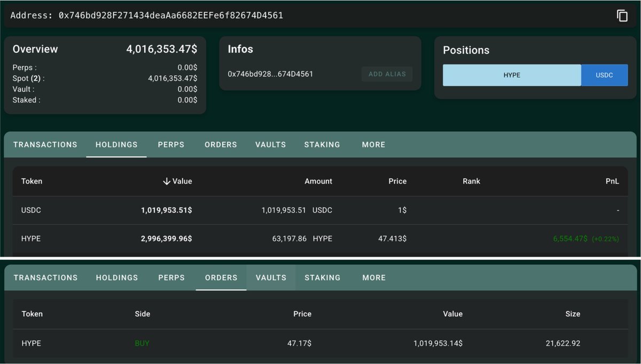The image size is (641, 364).
Task: Click the ADD ALIAS button
Action: pos(387,74)
